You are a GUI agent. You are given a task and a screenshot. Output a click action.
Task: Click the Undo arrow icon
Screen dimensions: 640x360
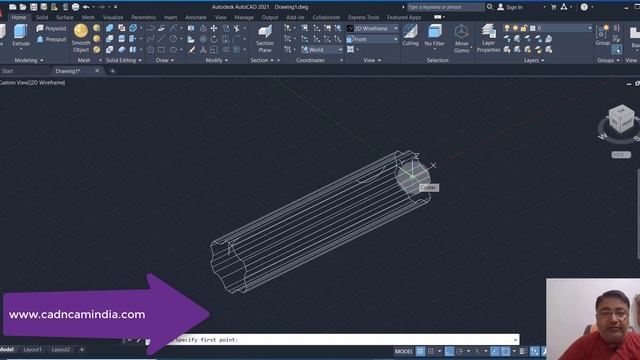pyautogui.click(x=86, y=7)
